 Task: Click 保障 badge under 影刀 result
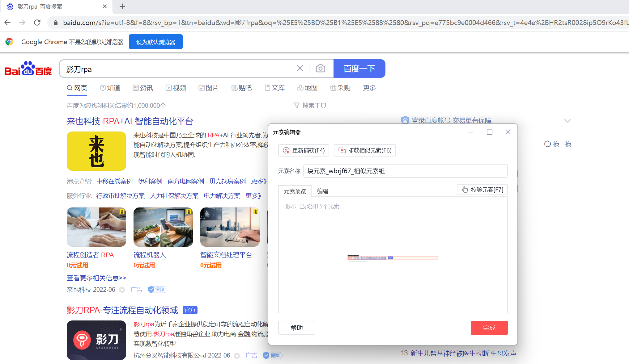click(x=273, y=355)
